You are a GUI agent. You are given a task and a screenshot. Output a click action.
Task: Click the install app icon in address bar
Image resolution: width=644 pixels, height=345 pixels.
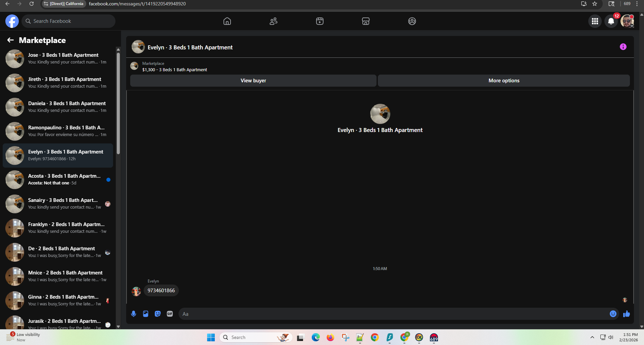584,4
